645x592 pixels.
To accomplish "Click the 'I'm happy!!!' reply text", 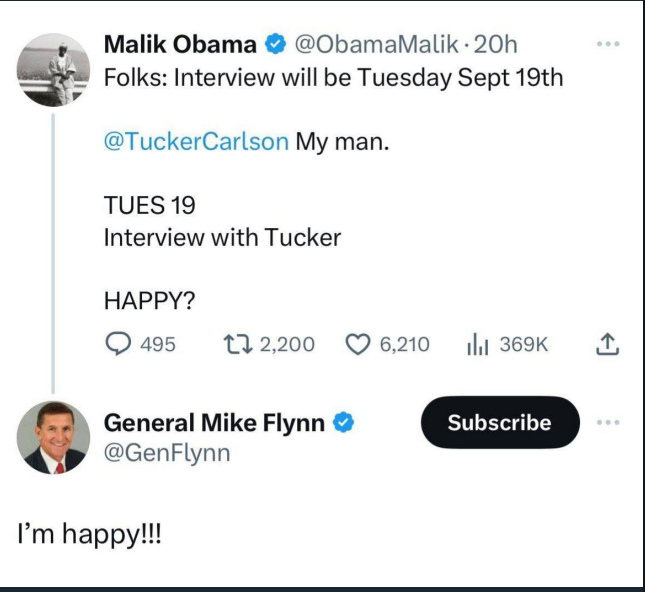I will point(89,535).
